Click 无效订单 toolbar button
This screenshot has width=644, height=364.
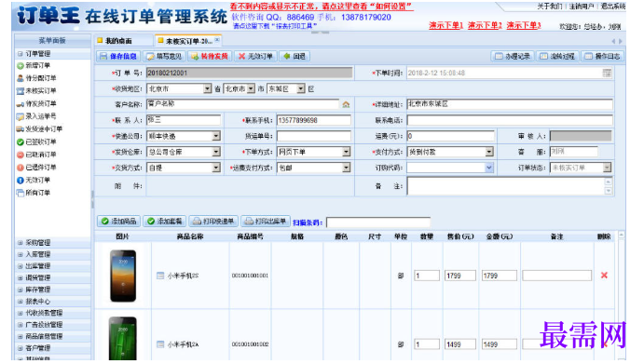tap(256, 56)
